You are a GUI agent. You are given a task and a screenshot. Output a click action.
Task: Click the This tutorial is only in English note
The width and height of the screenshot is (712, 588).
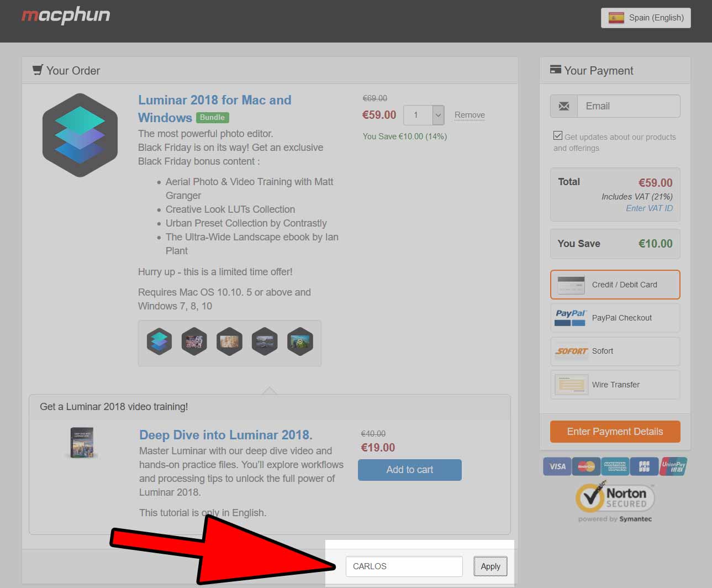coord(203,513)
